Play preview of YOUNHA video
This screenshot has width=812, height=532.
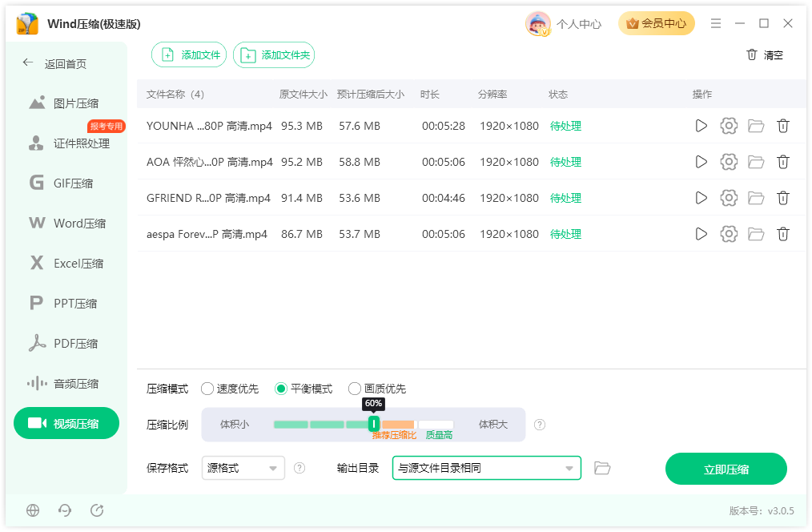click(701, 126)
